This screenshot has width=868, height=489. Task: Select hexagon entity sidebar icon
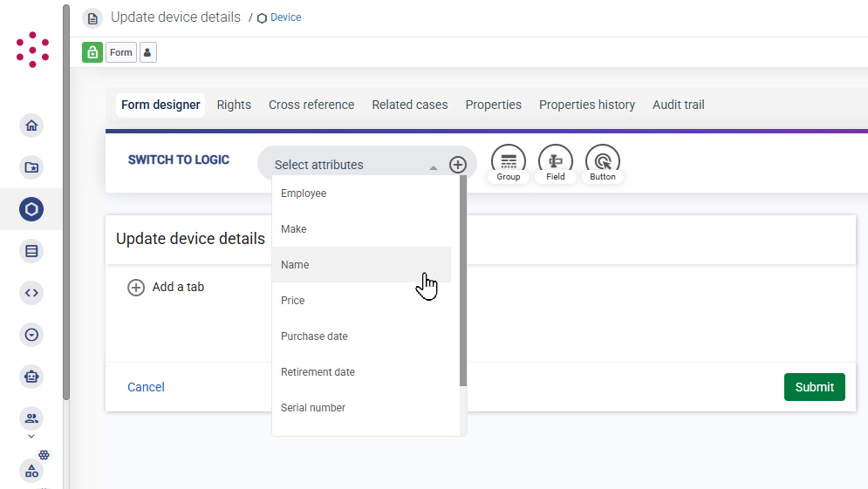coord(31,209)
